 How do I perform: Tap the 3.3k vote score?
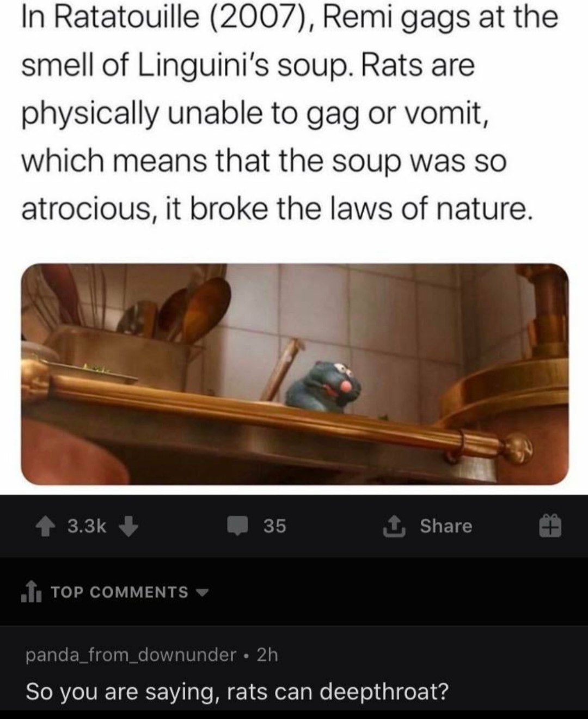(87, 526)
